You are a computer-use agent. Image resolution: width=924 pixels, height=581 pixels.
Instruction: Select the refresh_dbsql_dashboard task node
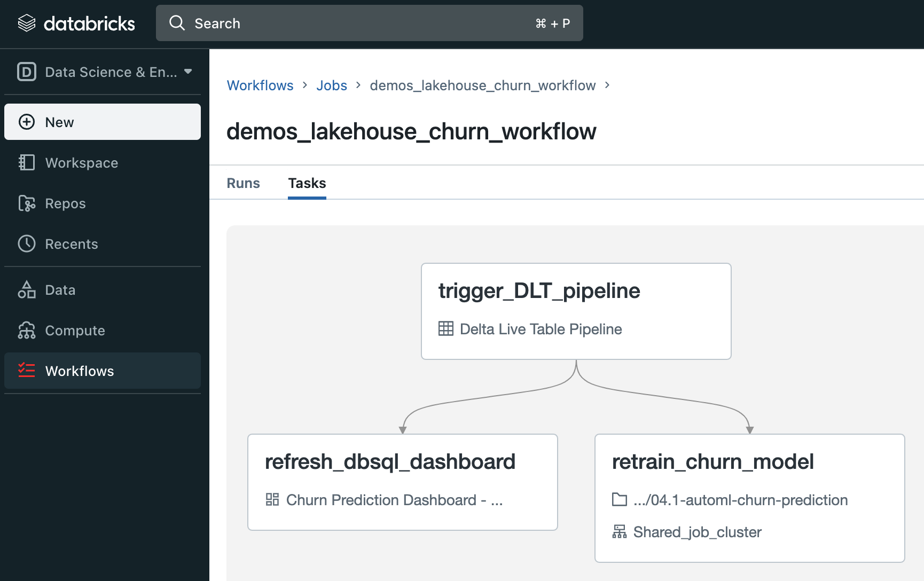pyautogui.click(x=403, y=482)
